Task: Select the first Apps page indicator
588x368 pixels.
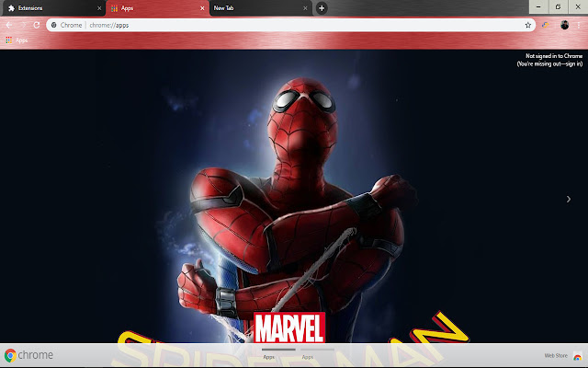Action: [x=278, y=353]
